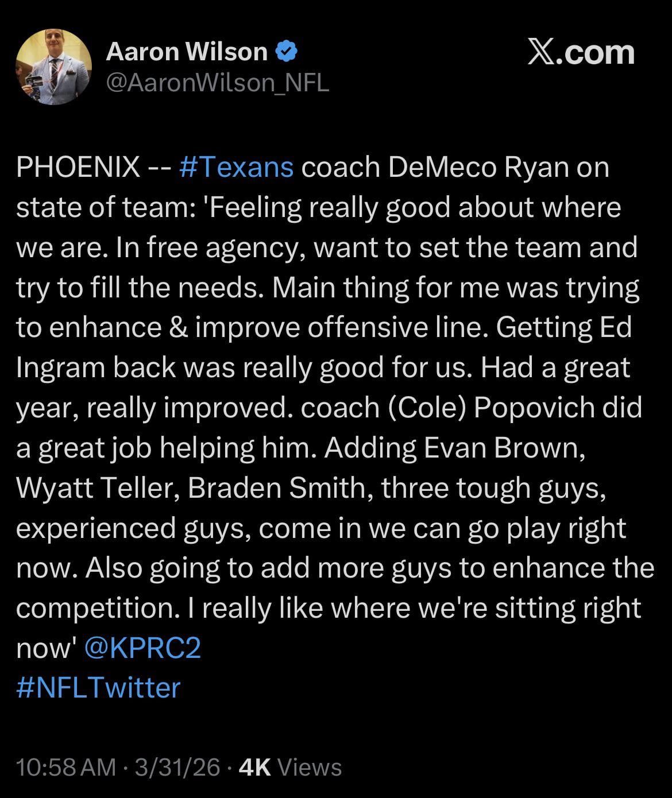
Task: Open the #Texans hashtag
Action: [237, 168]
